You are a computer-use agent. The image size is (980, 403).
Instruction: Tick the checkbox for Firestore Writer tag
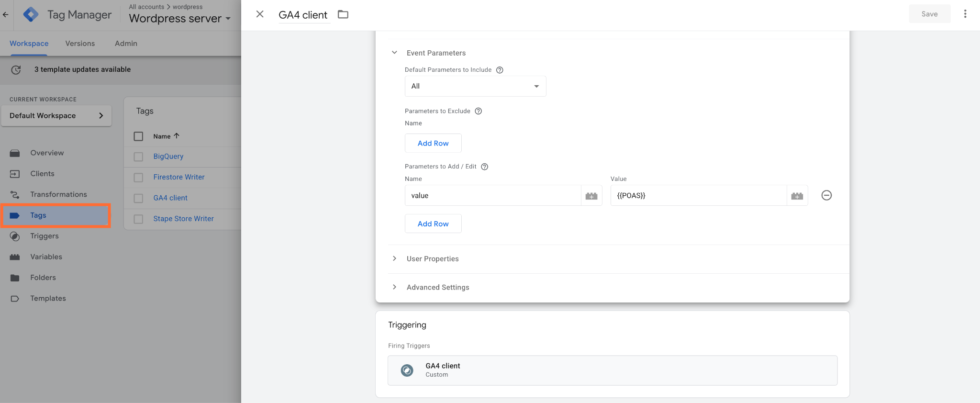[x=138, y=178]
